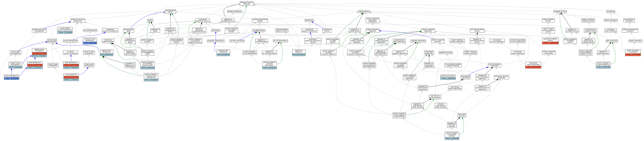Click 'actin cytoskeleton organization' node
Screen dimensions: 644x141
[495, 65]
